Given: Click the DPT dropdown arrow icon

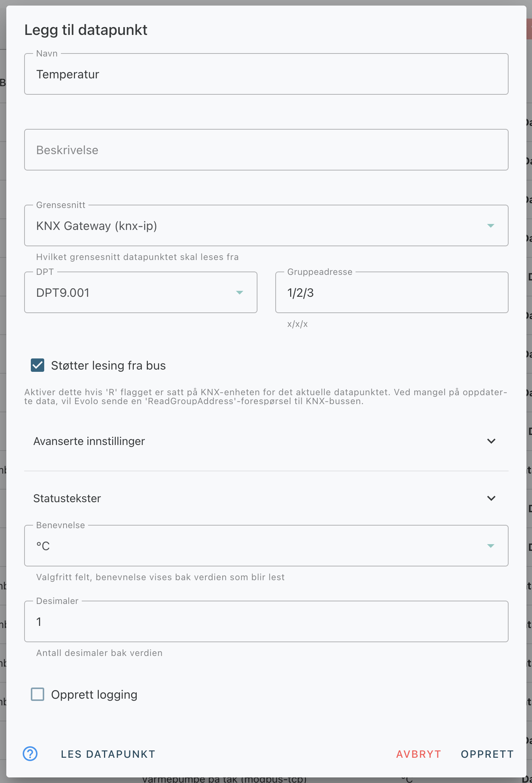Looking at the screenshot, I should 240,293.
